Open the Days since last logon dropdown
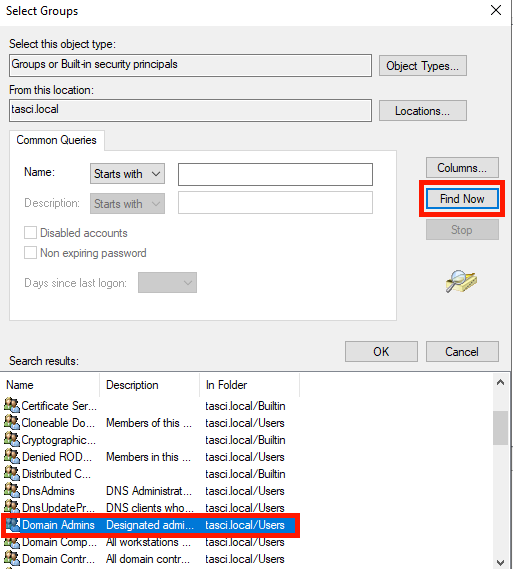The image size is (513, 569). pyautogui.click(x=167, y=282)
